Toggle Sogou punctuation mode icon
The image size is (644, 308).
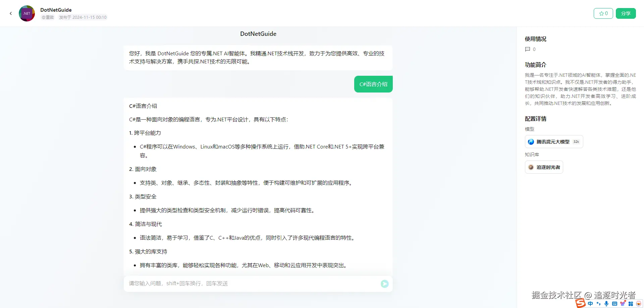(x=598, y=304)
